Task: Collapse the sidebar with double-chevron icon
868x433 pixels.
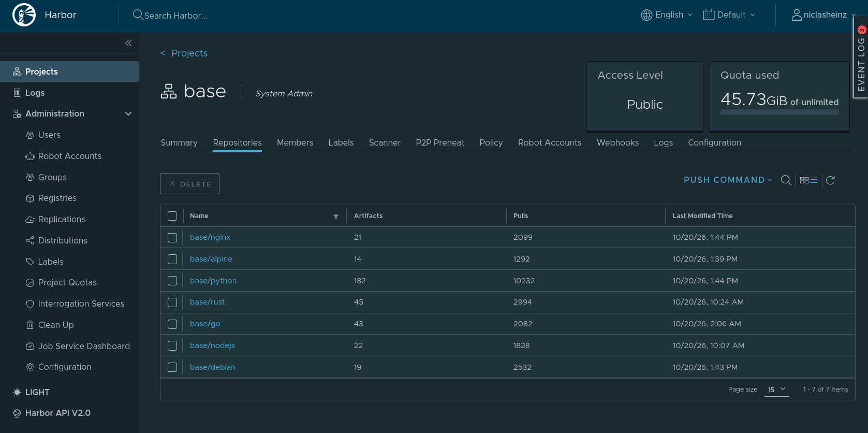Action: pos(128,43)
